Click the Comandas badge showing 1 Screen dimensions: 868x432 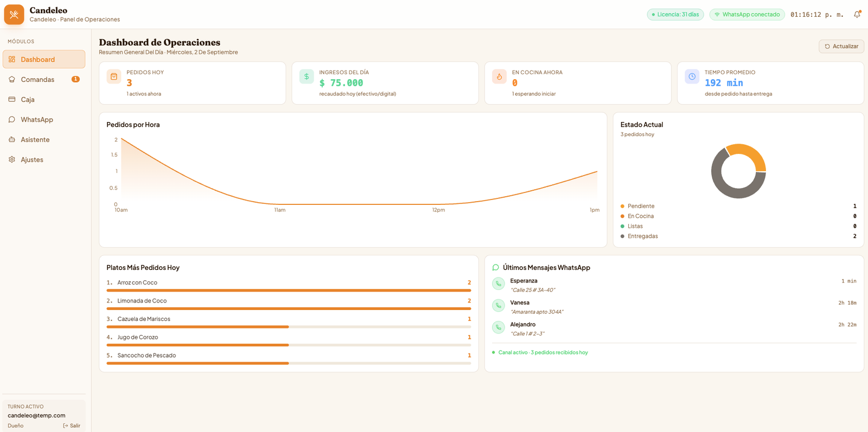pos(75,79)
